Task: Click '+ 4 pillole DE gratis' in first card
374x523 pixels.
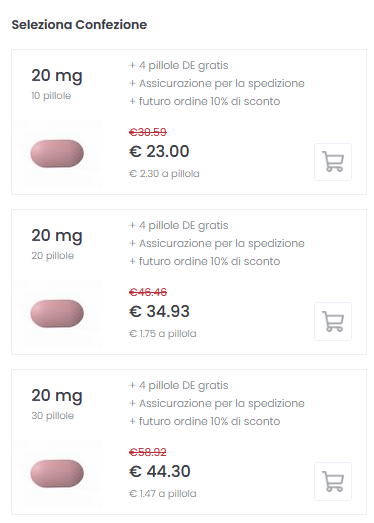Action: click(x=179, y=66)
